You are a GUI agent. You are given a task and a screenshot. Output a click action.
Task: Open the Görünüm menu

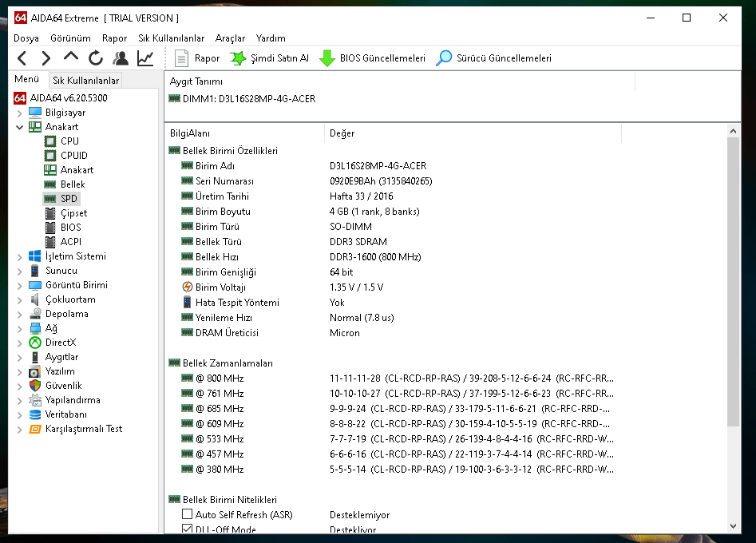point(70,38)
